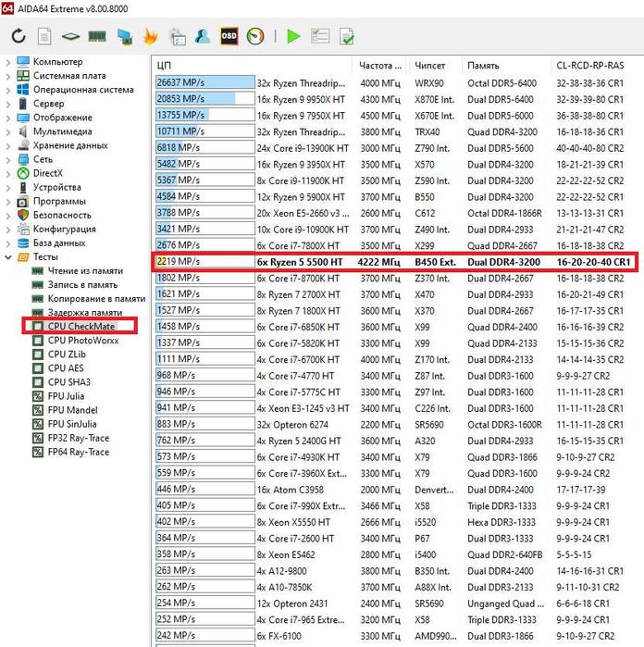644x647 pixels.
Task: Collapse the Тесты tree node
Action: tap(7, 257)
